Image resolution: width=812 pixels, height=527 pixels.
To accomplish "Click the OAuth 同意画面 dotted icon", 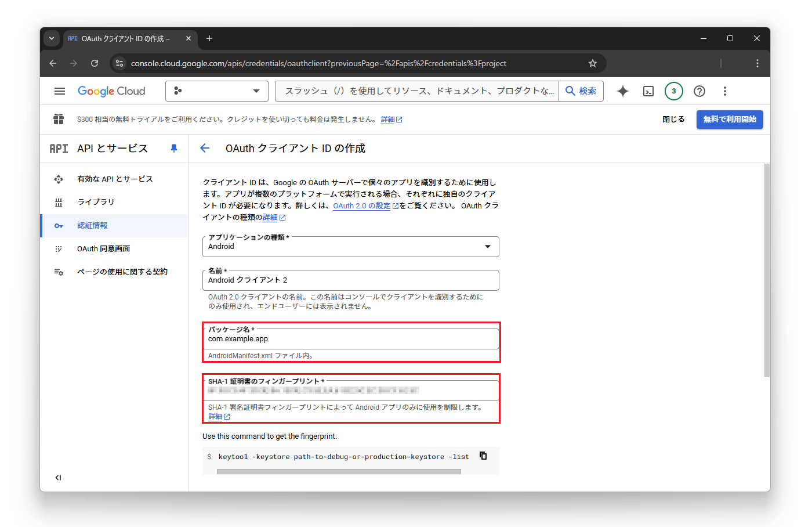I will coord(59,249).
